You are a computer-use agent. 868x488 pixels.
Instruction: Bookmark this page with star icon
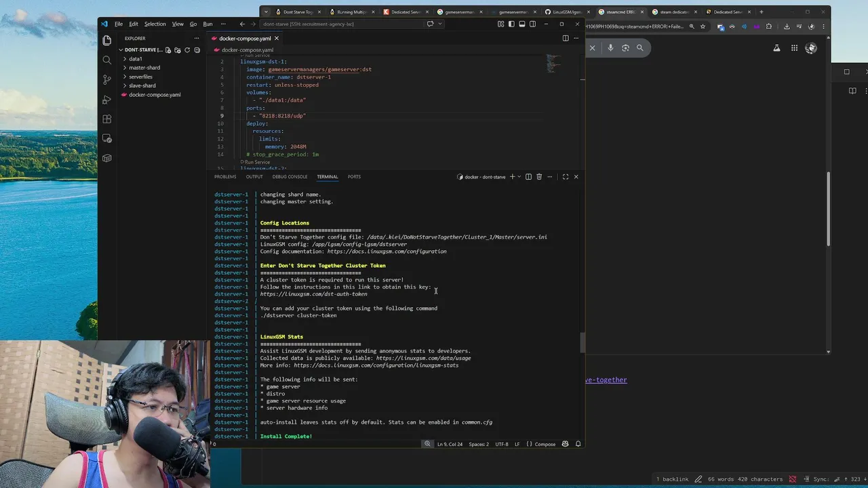pos(703,26)
